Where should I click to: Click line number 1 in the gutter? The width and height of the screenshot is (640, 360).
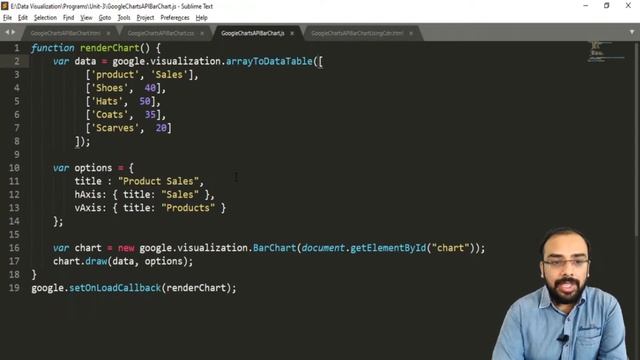coord(17,48)
